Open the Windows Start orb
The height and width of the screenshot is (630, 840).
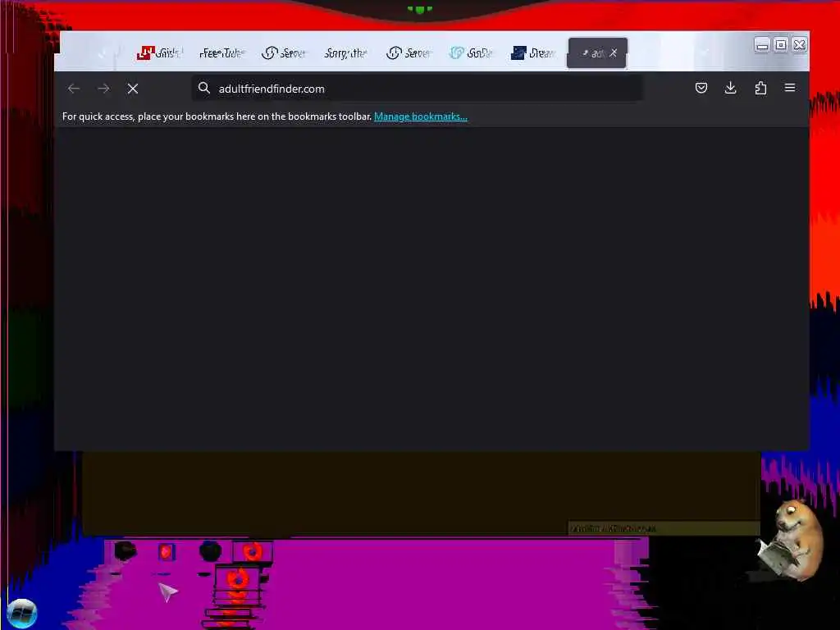pos(22,614)
